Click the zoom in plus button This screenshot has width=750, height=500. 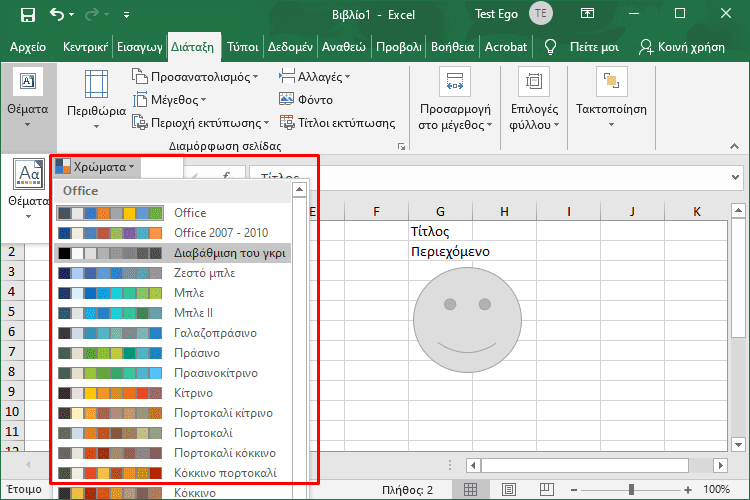click(688, 489)
